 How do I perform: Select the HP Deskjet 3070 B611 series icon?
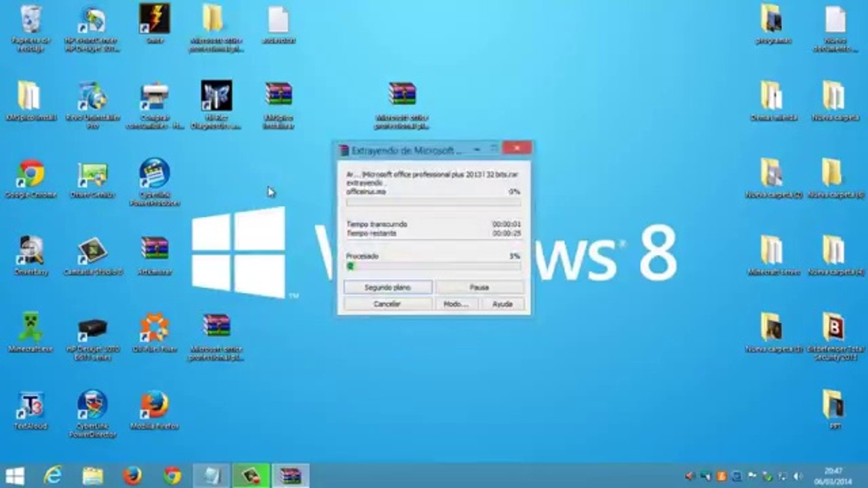tap(92, 336)
